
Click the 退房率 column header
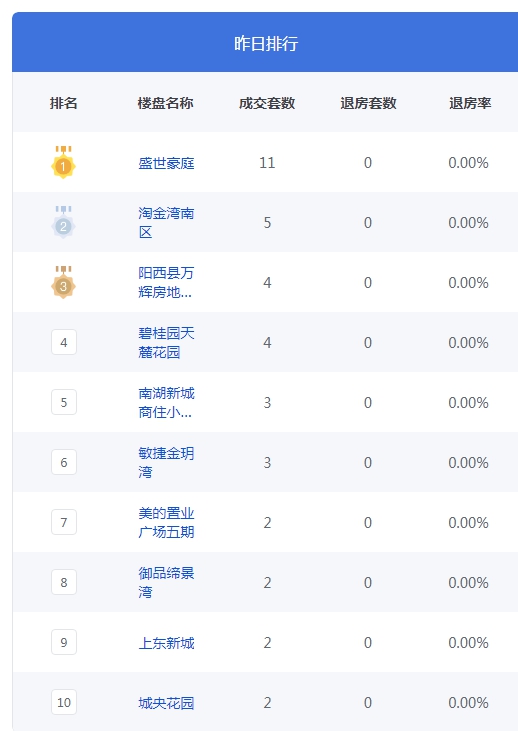pyautogui.click(x=470, y=103)
